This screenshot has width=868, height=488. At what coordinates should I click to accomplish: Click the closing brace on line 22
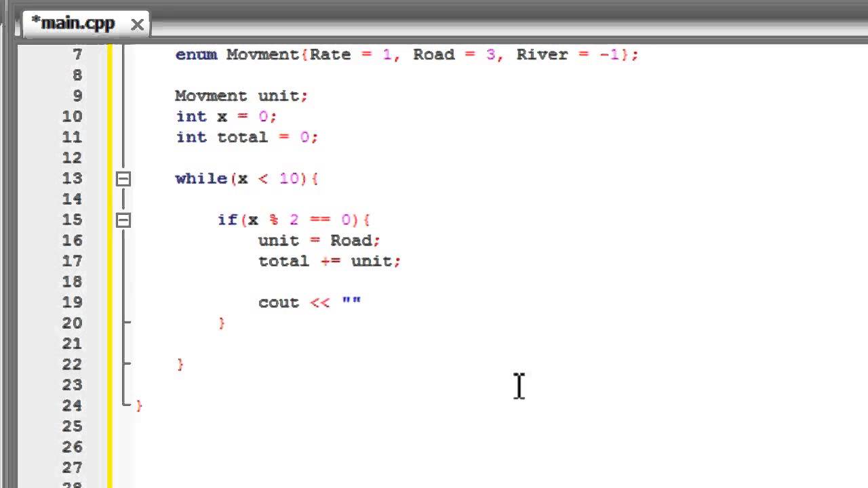(x=180, y=365)
